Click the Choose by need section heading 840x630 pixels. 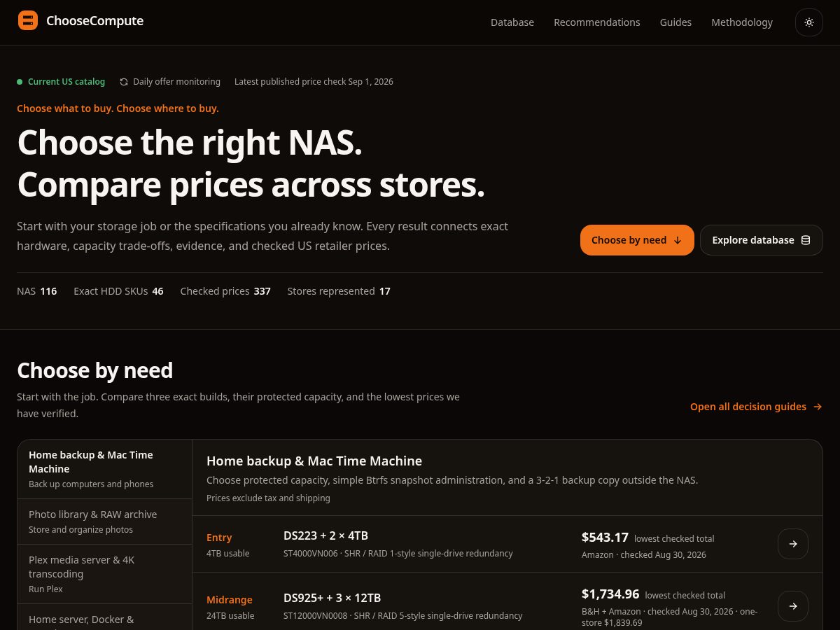(x=94, y=370)
